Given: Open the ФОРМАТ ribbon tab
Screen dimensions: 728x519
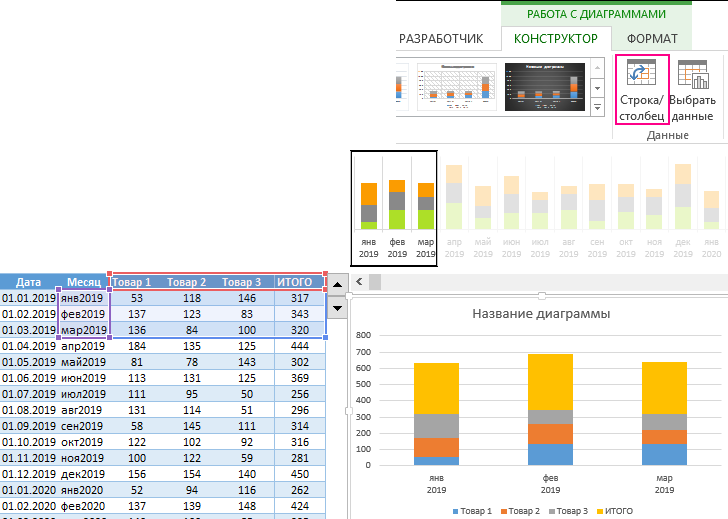Looking at the screenshot, I should [x=652, y=39].
